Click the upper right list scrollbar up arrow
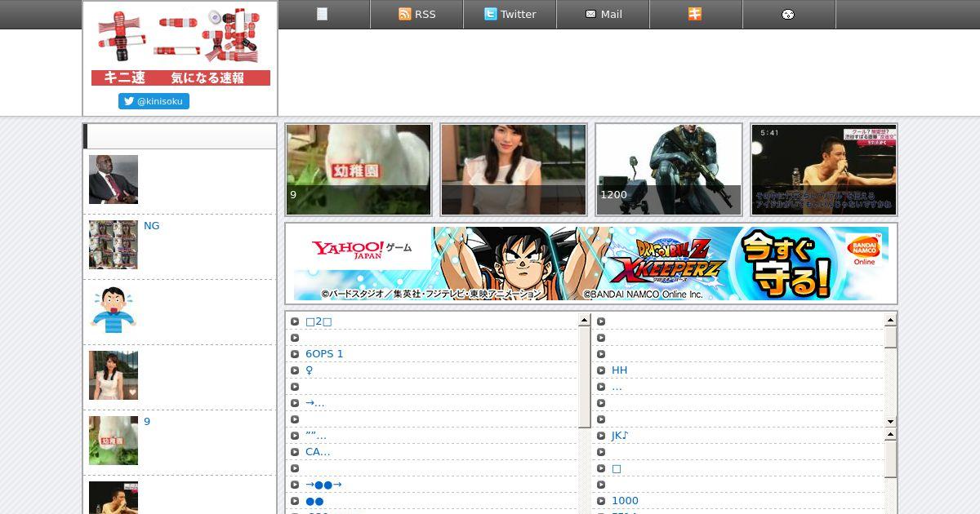Screen dimensions: 980x514 click(x=891, y=321)
